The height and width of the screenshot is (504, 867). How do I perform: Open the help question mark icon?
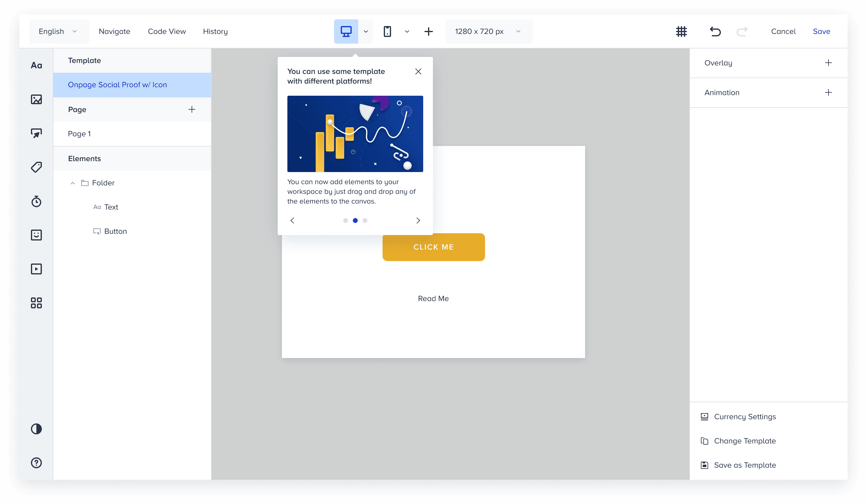(36, 463)
